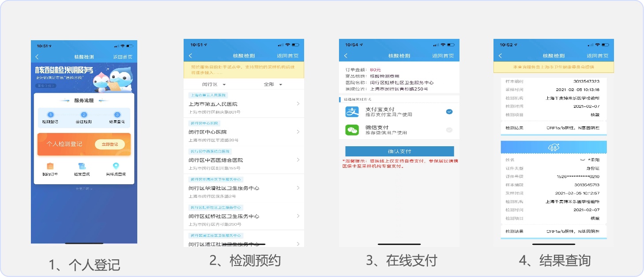Tap small pill button under banner subtitle
Screen dimensions: 644x277
coord(46,86)
